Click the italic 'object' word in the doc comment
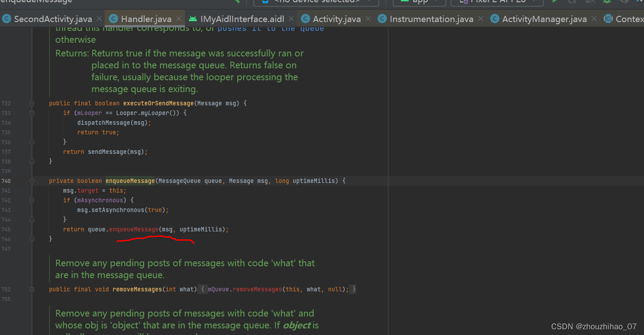Screen dimensions: 644x335 point(297,325)
